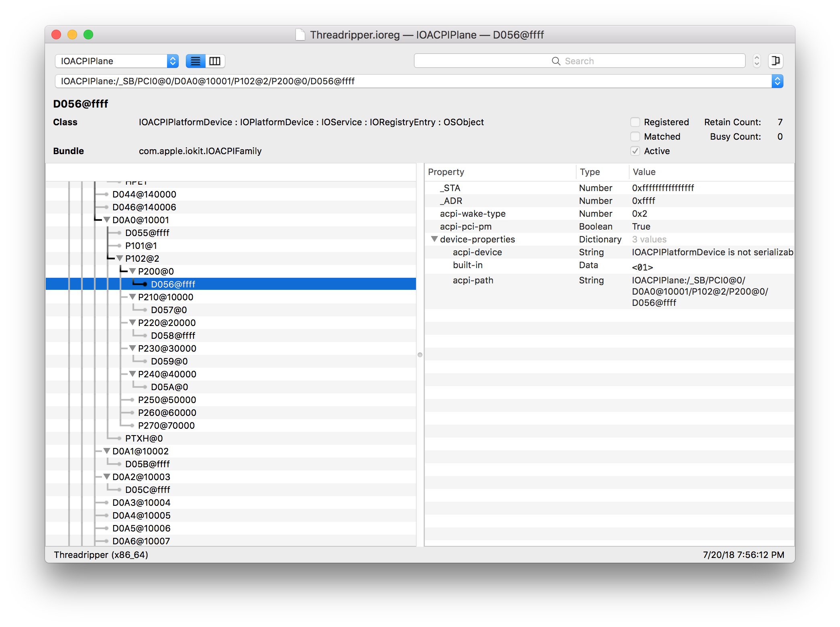Click the split view divider handle
The height and width of the screenshot is (627, 840).
(x=420, y=355)
